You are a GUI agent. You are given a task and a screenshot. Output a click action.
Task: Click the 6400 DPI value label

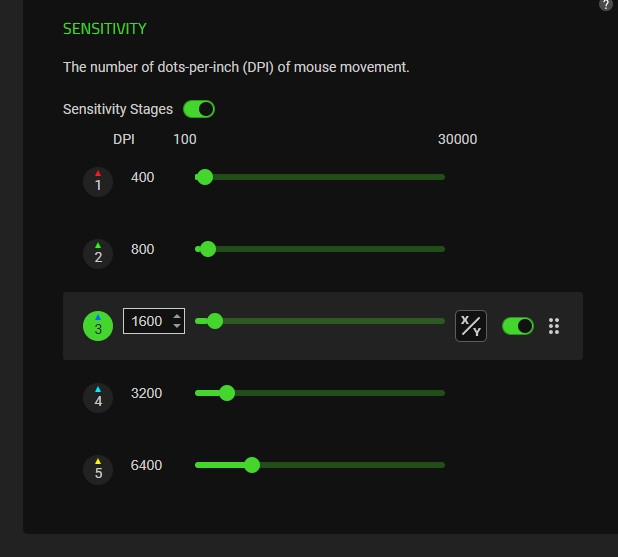point(146,465)
